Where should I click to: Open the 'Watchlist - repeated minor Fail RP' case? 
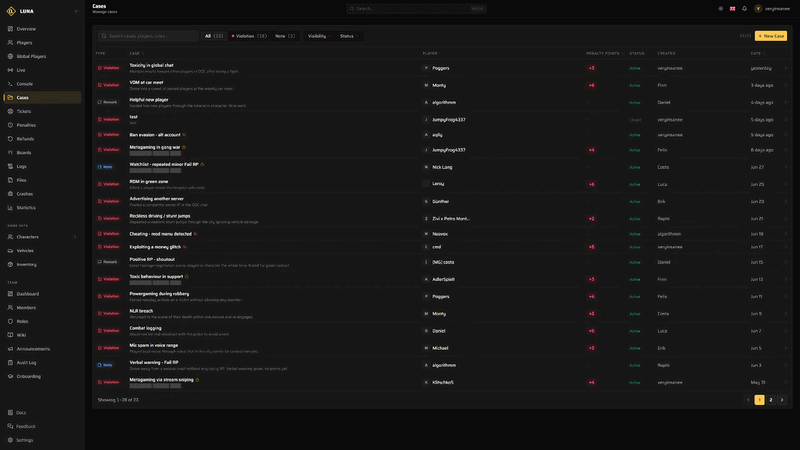[x=164, y=165]
